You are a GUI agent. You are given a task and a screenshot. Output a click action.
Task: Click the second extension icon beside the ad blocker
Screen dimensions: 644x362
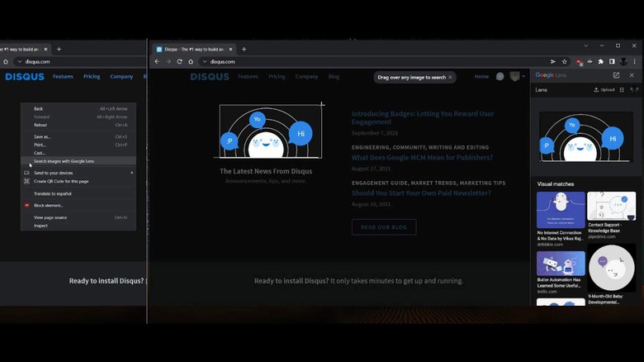pos(590,61)
